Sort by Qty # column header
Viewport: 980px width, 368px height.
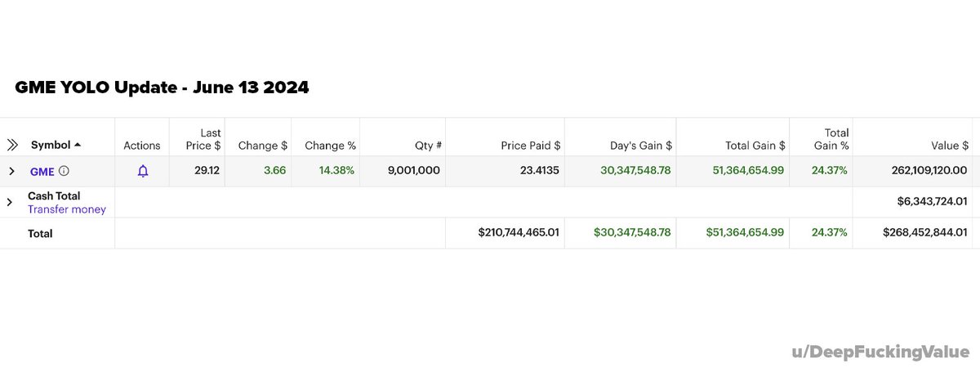click(x=428, y=146)
